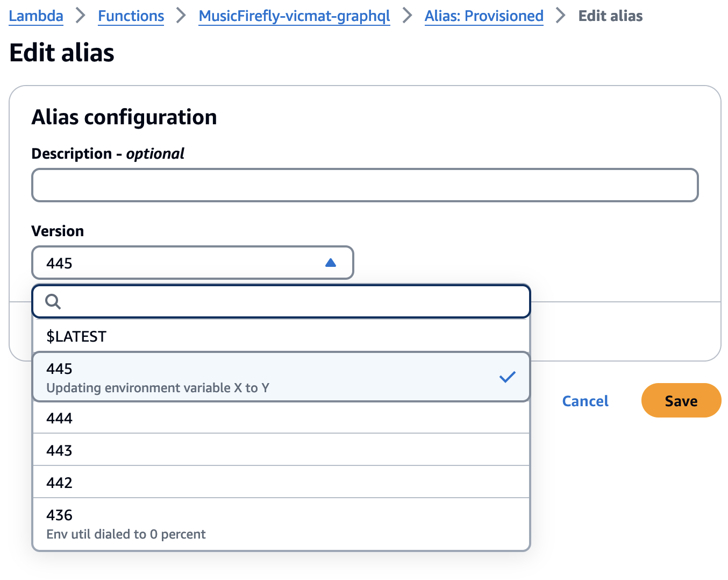Click the blue checkmark beside version 445
This screenshot has height=580, width=728.
[507, 377]
